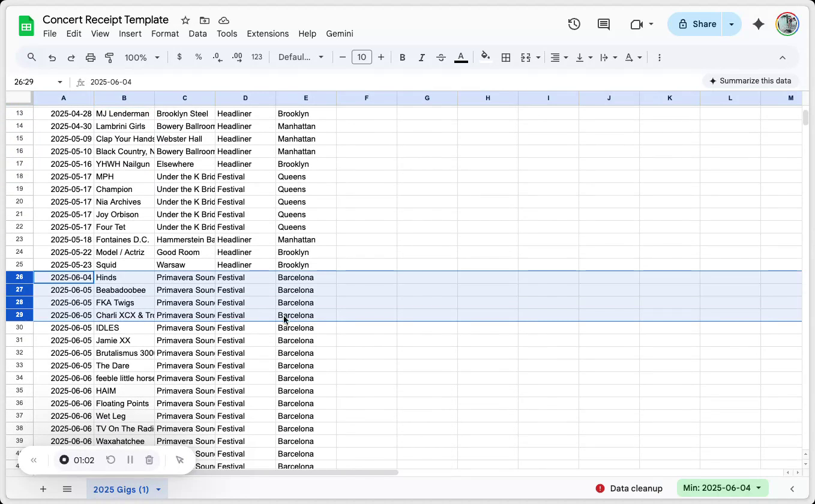Open the more toolbar options menu
Viewport: 815px width, 504px height.
tap(660, 58)
